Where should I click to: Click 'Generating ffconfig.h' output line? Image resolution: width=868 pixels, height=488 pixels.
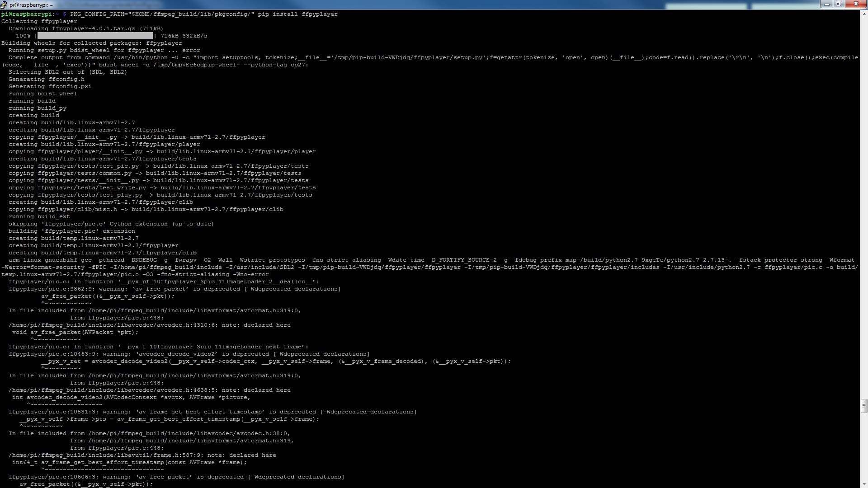(x=47, y=79)
